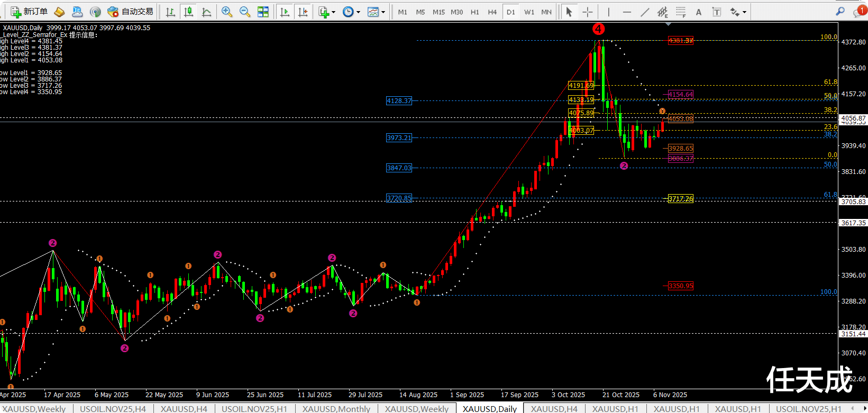Click the 3 Oct 2025 date label

(x=568, y=394)
